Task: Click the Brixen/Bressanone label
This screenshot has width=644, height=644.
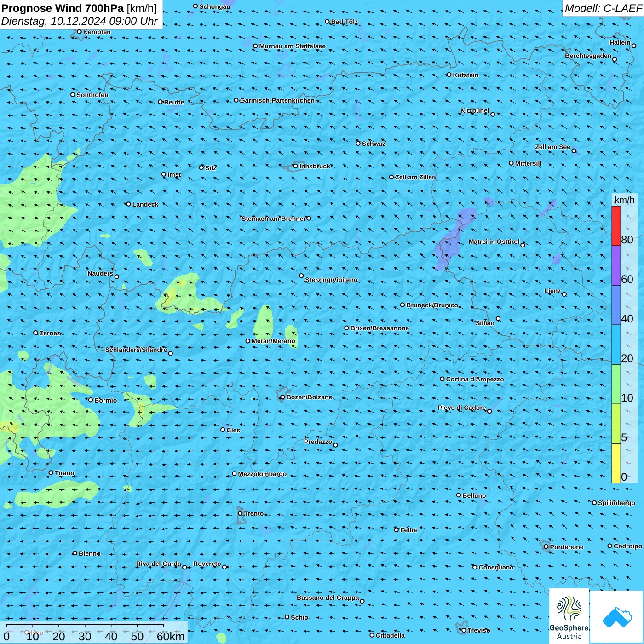Action: coord(379,328)
